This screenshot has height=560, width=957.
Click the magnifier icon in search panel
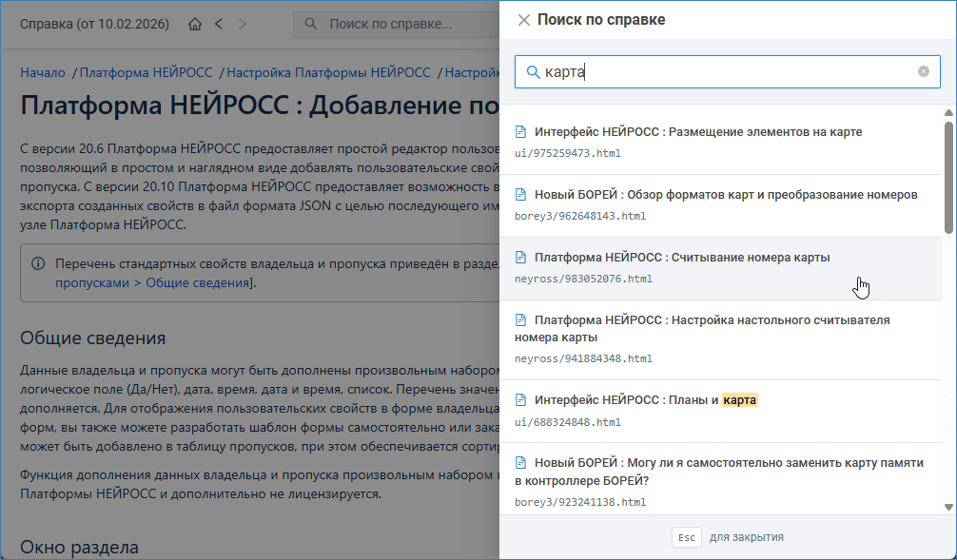click(x=533, y=72)
